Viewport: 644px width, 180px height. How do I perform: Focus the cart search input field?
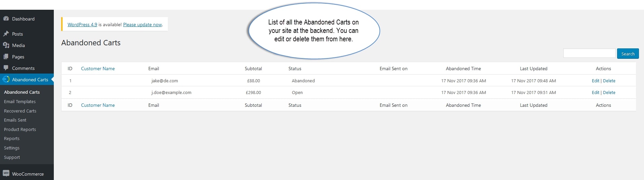coord(589,53)
